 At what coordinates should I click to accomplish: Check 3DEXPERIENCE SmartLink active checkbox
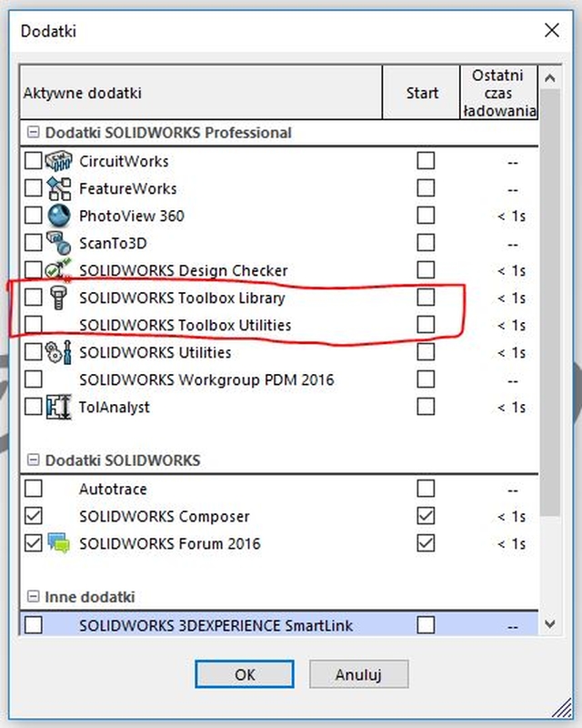click(33, 625)
